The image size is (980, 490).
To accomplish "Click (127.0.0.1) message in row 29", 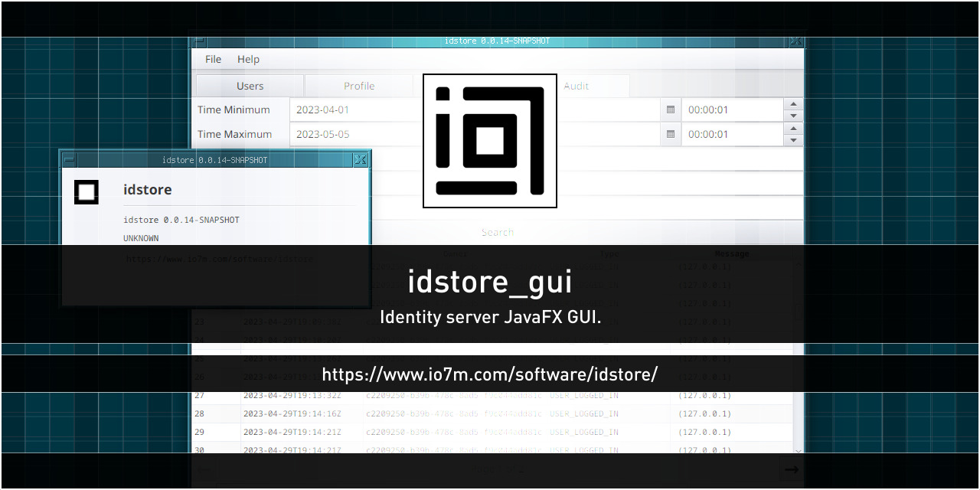I will [x=705, y=432].
